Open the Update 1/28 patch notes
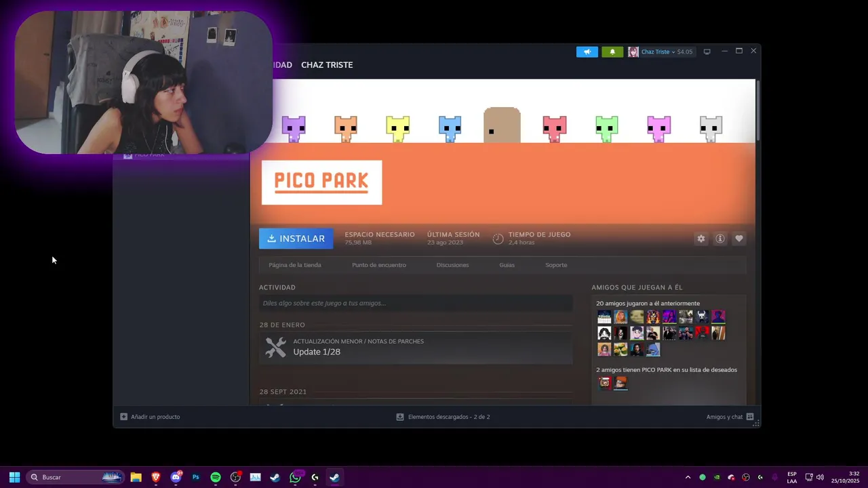Screen dimensions: 868x488 (416, 348)
